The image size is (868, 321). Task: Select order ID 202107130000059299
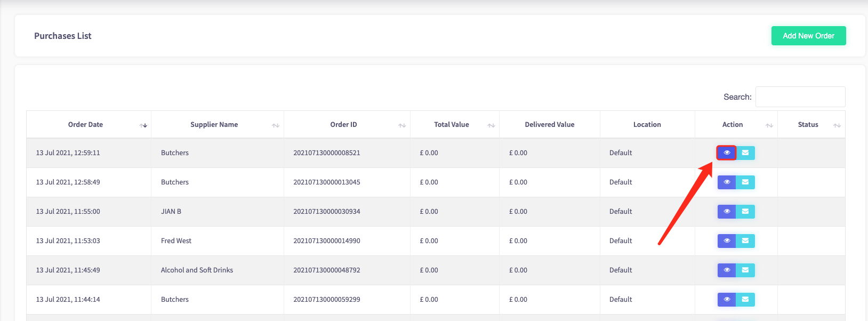[327, 300]
